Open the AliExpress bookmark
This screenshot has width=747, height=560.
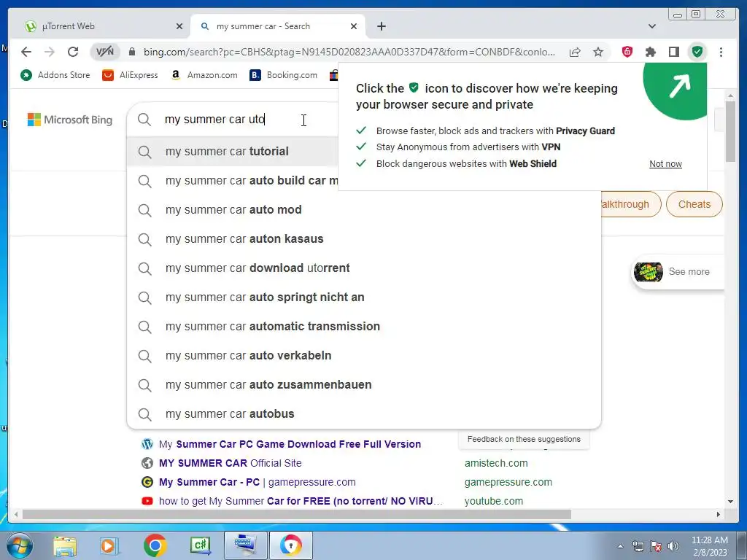(x=130, y=75)
